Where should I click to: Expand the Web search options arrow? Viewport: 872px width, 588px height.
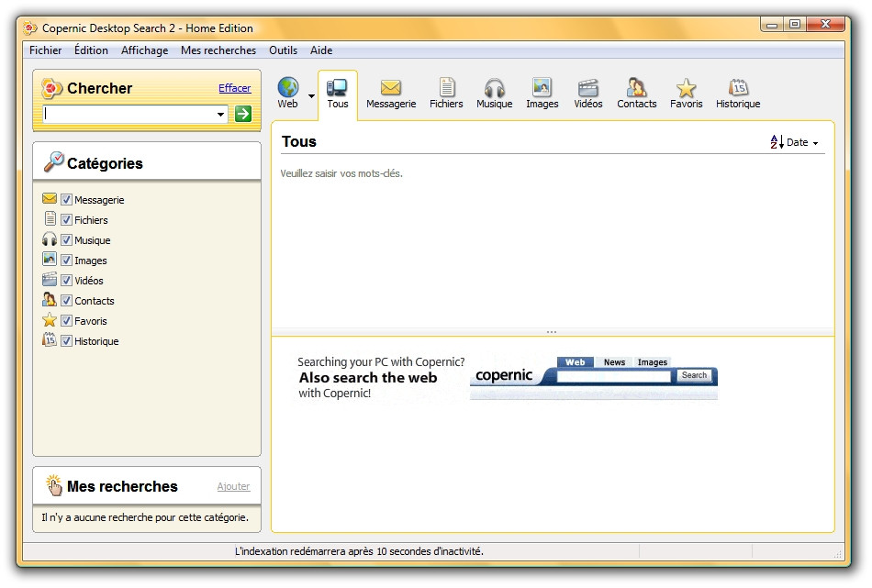311,95
